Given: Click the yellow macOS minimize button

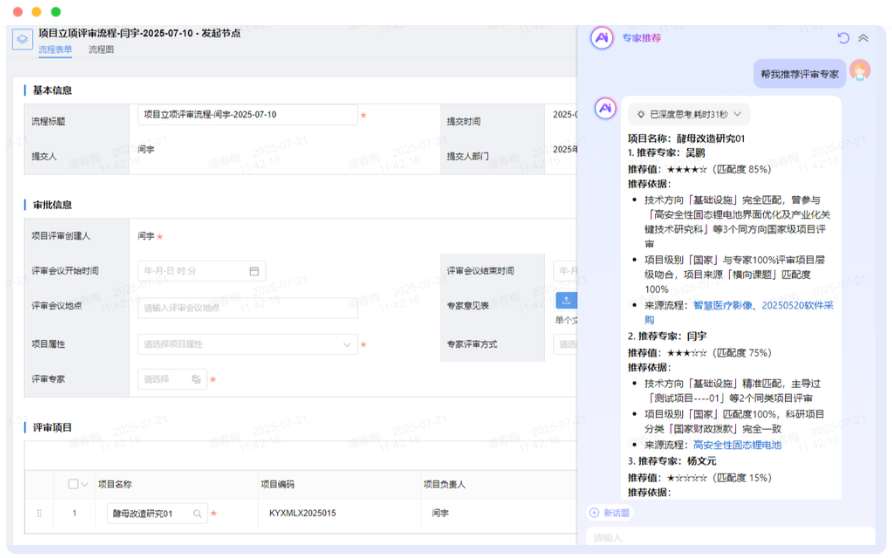Looking at the screenshot, I should coord(36,12).
